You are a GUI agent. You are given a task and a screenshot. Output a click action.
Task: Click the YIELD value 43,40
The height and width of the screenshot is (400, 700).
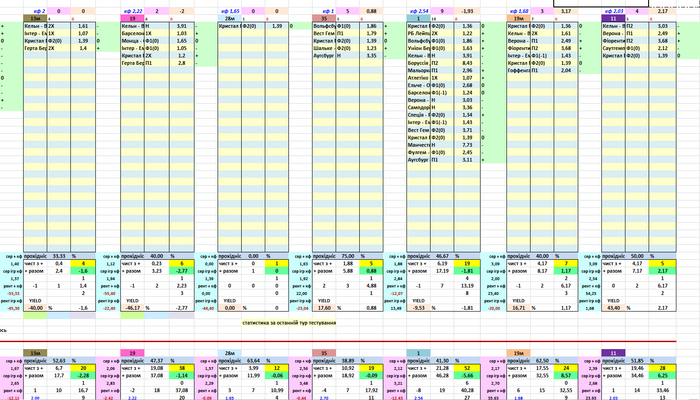[613, 308]
